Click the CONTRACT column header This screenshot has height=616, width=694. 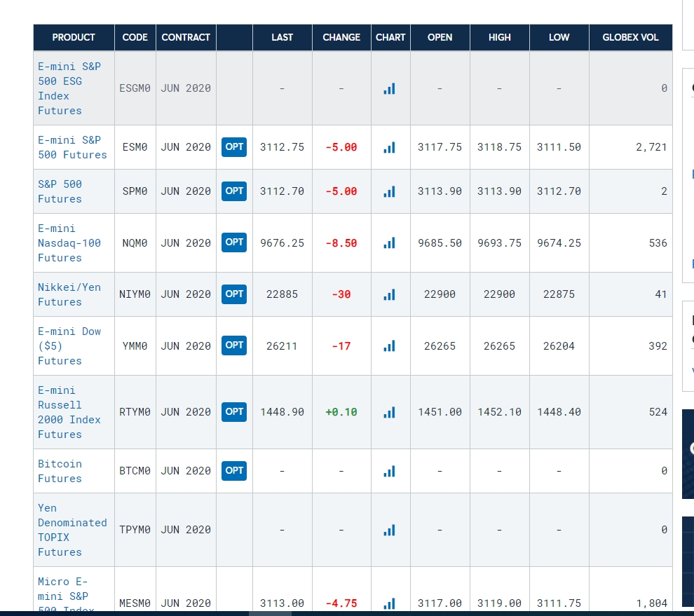[186, 38]
